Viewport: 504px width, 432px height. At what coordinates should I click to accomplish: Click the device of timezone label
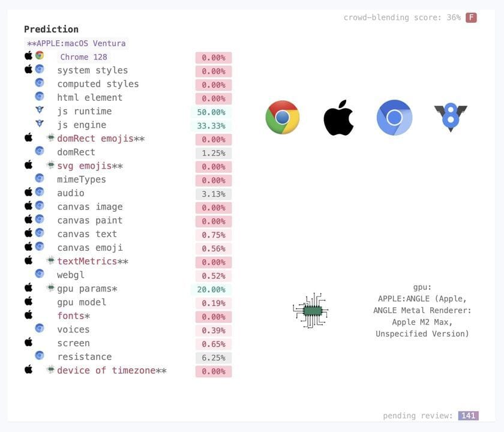[112, 370]
